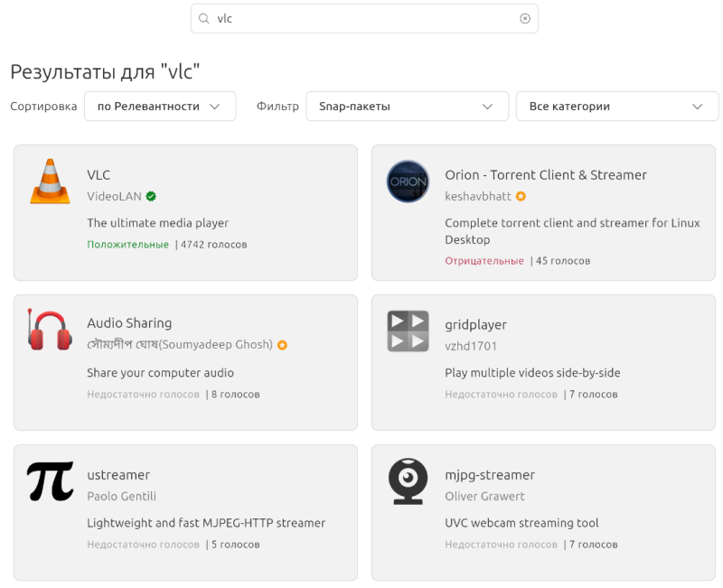The width and height of the screenshot is (723, 588).
Task: Clear the search field with X icon
Action: click(525, 18)
